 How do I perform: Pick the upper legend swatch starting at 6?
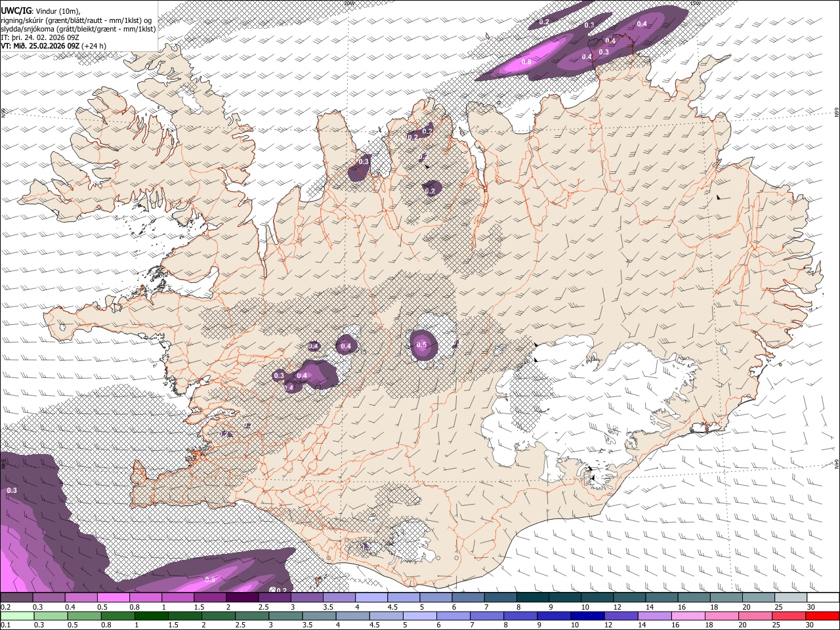469,598
